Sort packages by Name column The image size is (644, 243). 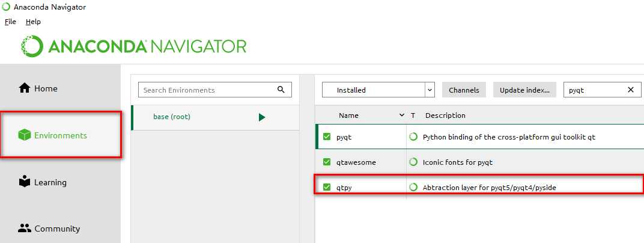[348, 115]
